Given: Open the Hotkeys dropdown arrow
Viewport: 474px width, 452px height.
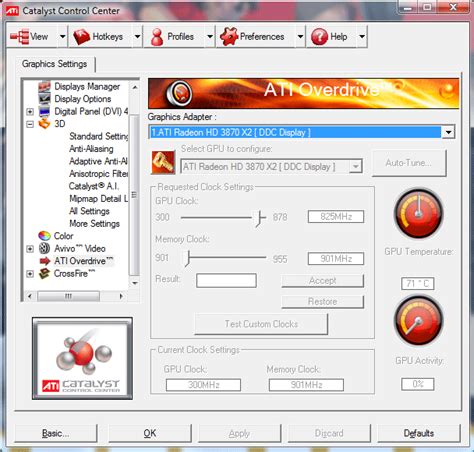Looking at the screenshot, I should tap(137, 36).
